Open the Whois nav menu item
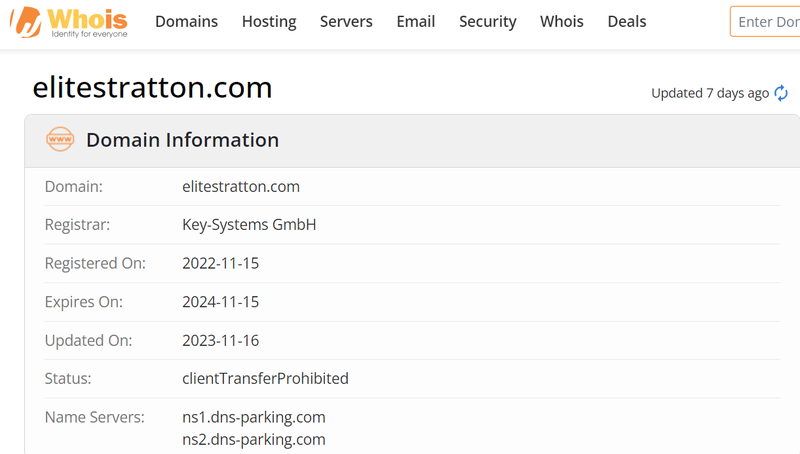Image resolution: width=800 pixels, height=454 pixels. tap(562, 21)
